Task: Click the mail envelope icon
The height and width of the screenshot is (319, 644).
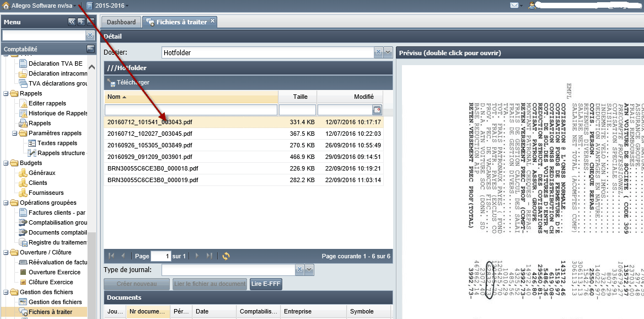Action: [514, 6]
